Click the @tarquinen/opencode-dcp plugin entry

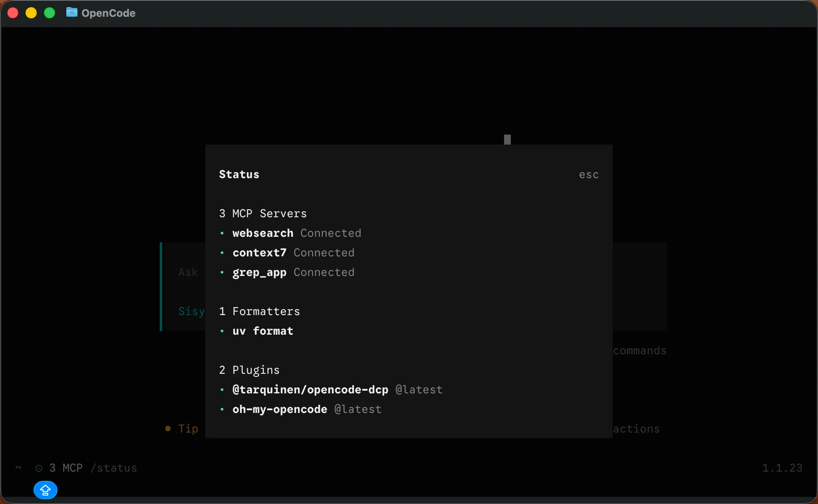point(310,390)
